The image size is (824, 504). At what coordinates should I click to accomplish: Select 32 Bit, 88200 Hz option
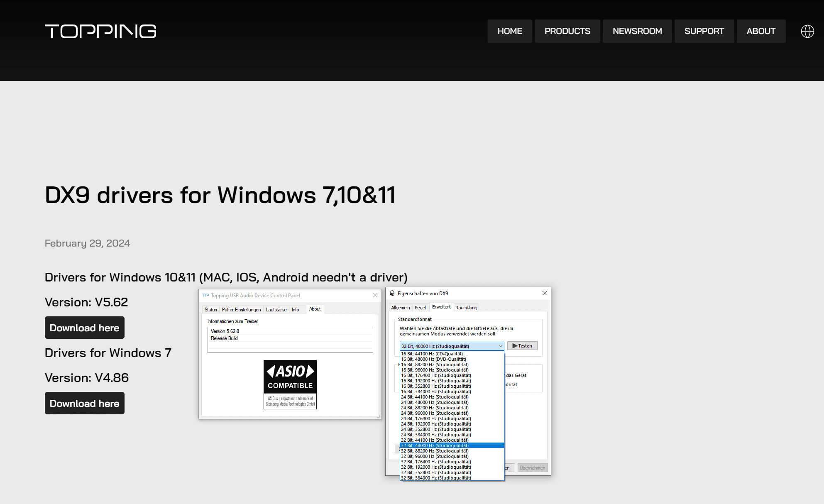[452, 451]
